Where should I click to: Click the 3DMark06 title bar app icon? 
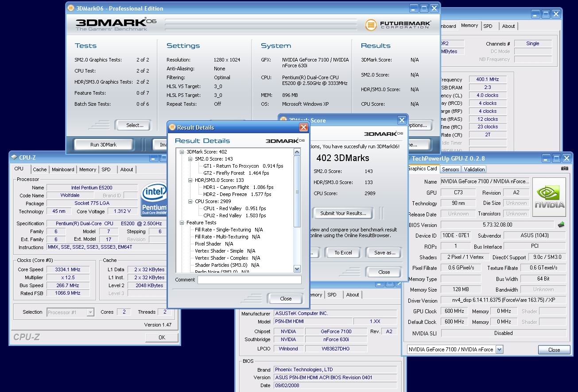[71, 8]
